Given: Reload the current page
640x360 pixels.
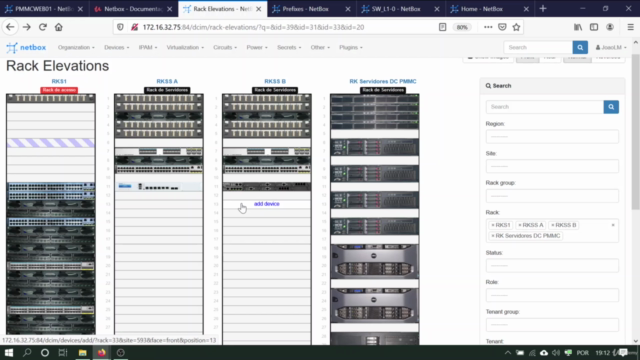Looking at the screenshot, I should click(x=43, y=27).
